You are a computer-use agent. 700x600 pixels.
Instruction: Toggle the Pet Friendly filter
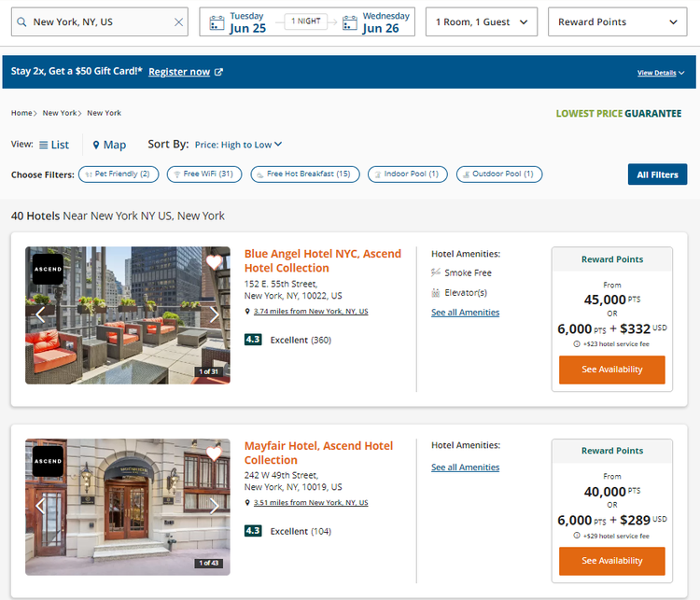click(x=119, y=174)
